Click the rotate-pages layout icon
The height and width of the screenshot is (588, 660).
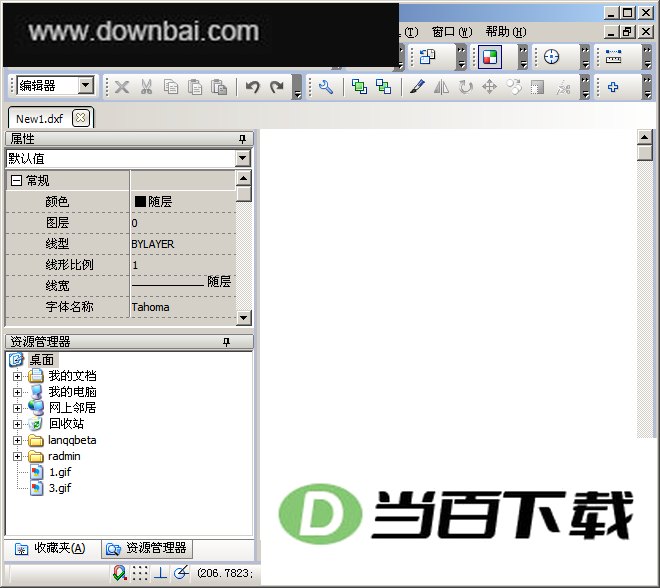pyautogui.click(x=428, y=56)
